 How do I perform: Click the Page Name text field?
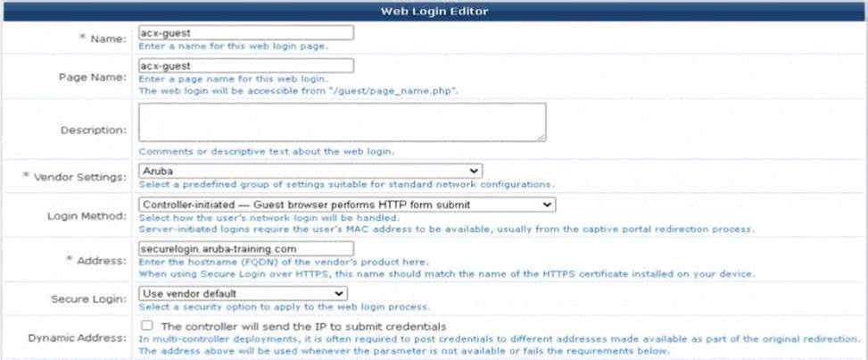pos(245,65)
